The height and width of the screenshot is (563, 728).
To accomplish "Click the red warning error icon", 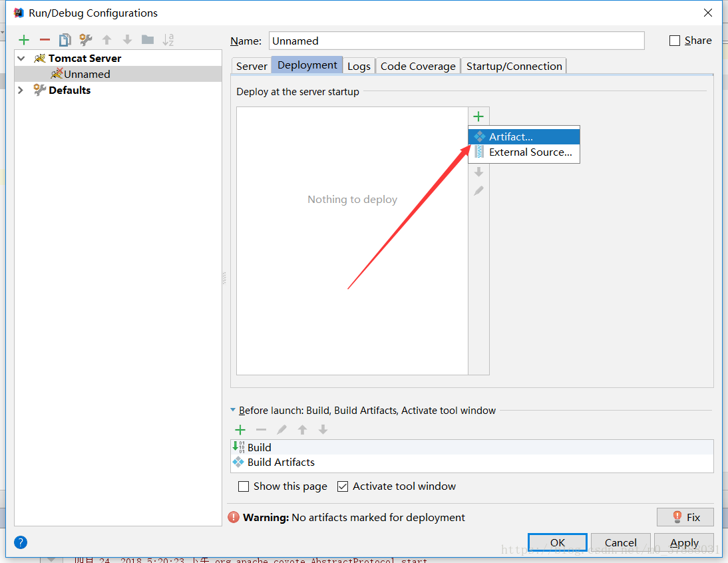I will click(234, 517).
